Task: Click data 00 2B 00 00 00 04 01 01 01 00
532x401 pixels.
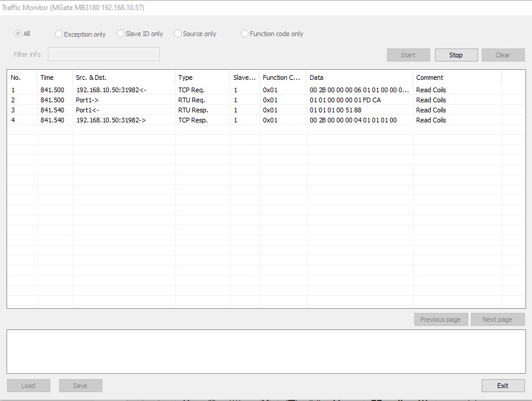Action: pyautogui.click(x=353, y=120)
